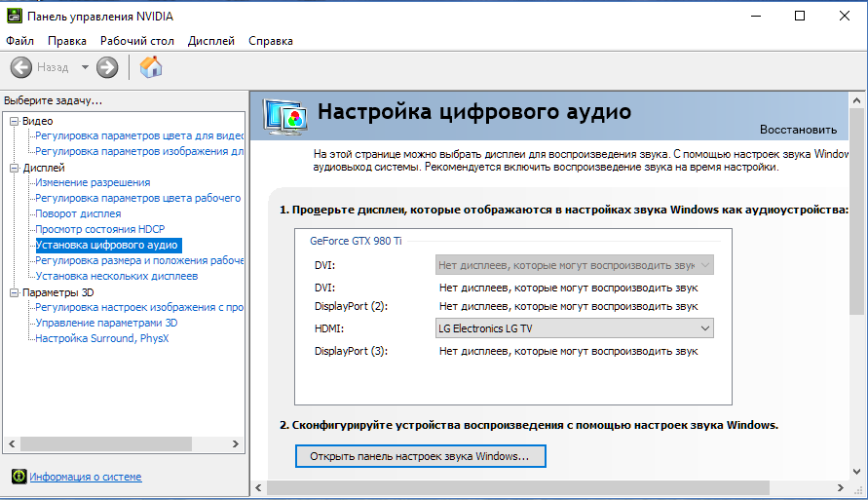Screen dimensions: 868x500
Task: Select Регулировка параметров изображения для видео
Action: [139, 151]
